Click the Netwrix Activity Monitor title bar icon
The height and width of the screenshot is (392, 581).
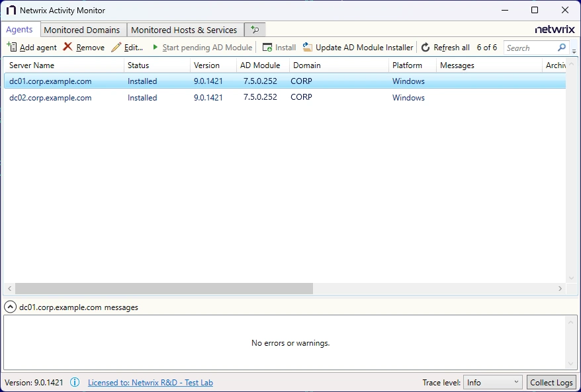pyautogui.click(x=11, y=11)
